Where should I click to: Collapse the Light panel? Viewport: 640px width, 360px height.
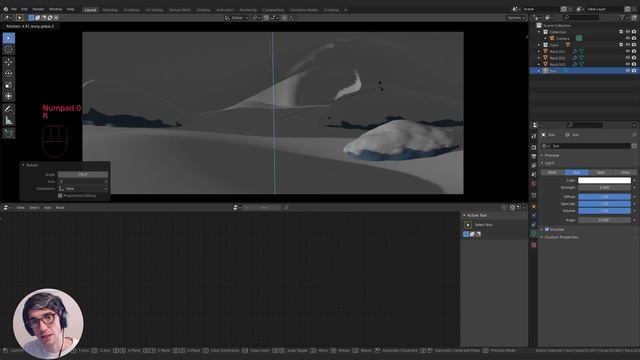click(549, 163)
